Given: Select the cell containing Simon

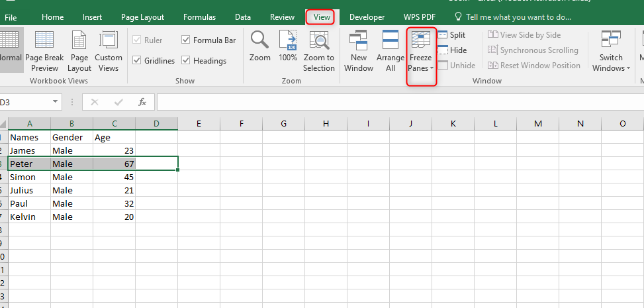Looking at the screenshot, I should click(x=30, y=177).
